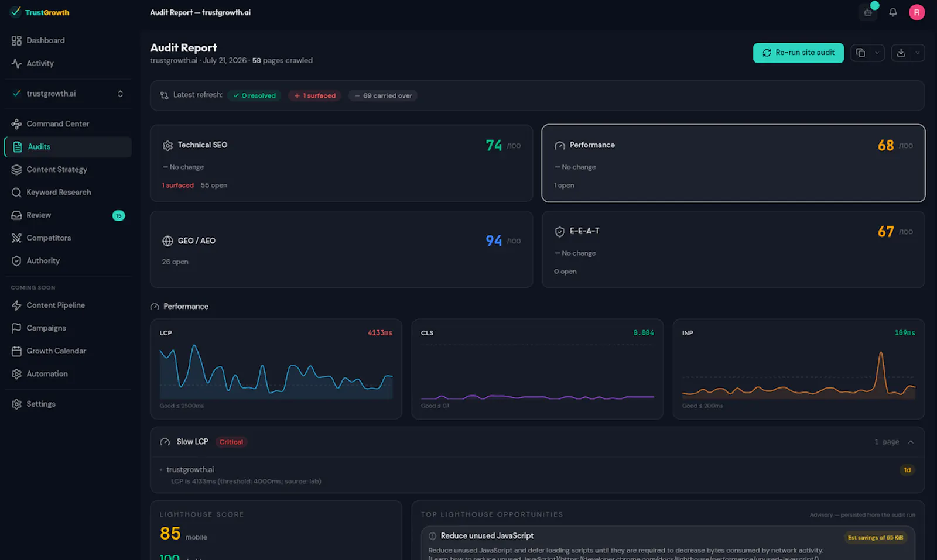Click the Automation gear icon
This screenshot has width=937, height=560.
16,374
